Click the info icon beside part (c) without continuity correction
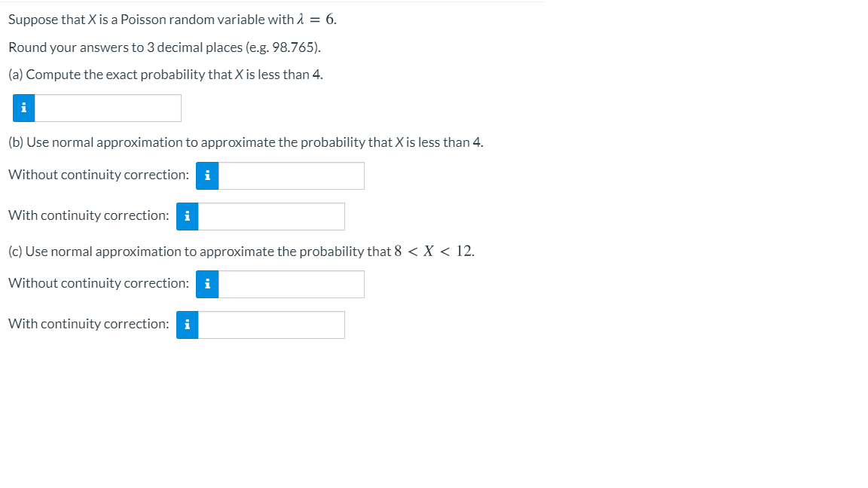 [207, 284]
